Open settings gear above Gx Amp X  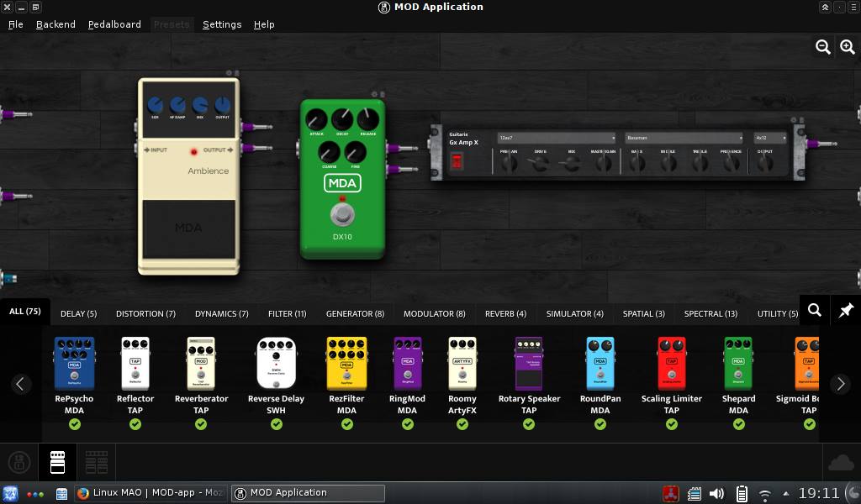coord(794,119)
